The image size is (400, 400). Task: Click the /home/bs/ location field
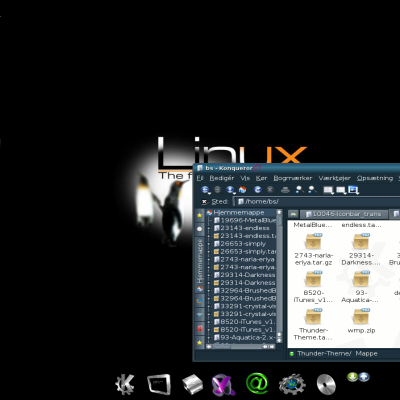click(317, 202)
